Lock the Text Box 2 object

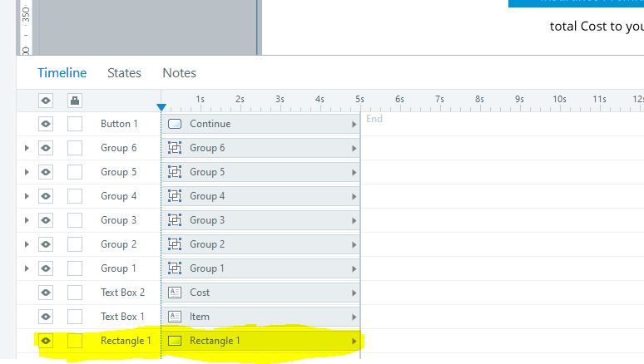pos(75,293)
